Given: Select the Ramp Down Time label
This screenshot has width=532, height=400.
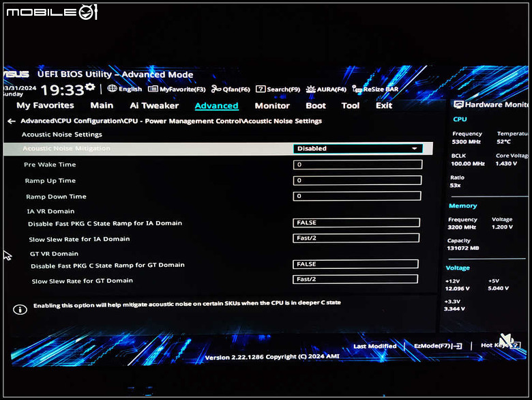Looking at the screenshot, I should point(57,197).
